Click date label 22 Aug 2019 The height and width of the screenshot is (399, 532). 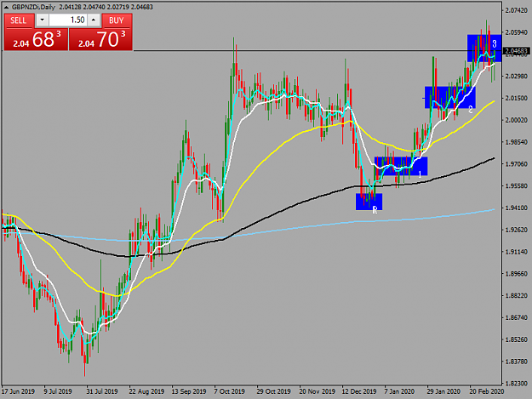click(146, 391)
